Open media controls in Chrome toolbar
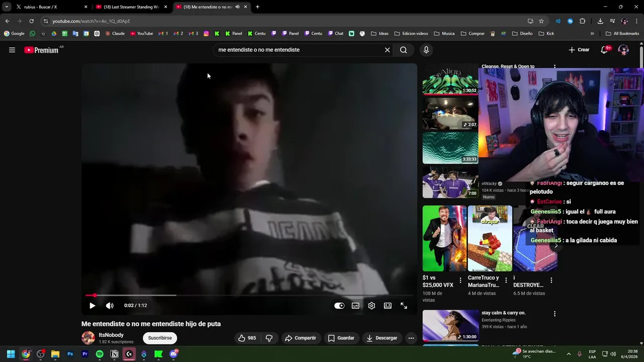The image size is (644, 362). [612, 21]
